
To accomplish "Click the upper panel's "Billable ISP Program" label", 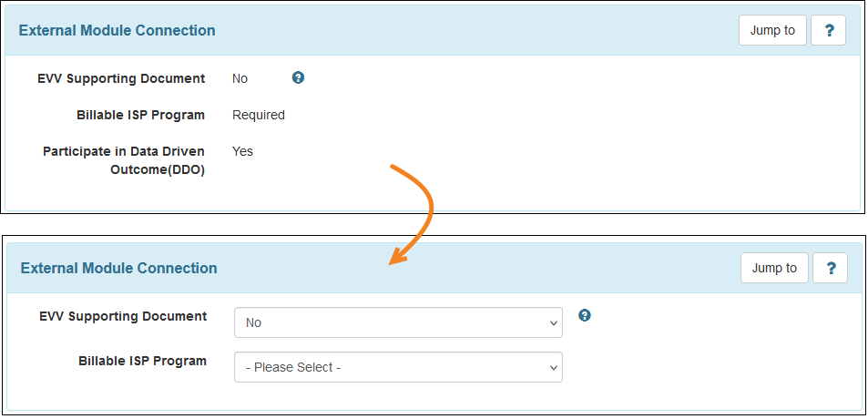I will tap(140, 115).
